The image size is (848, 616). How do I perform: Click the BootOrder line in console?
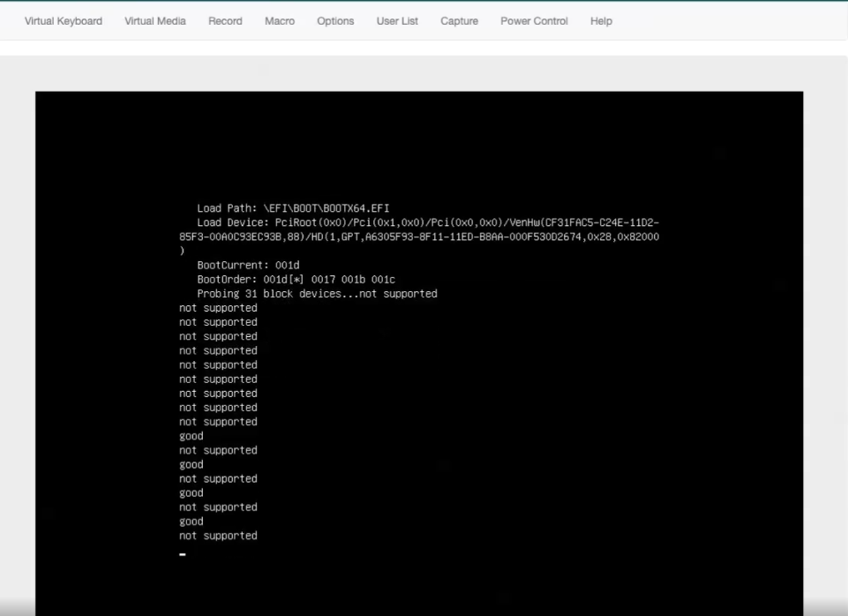(296, 280)
